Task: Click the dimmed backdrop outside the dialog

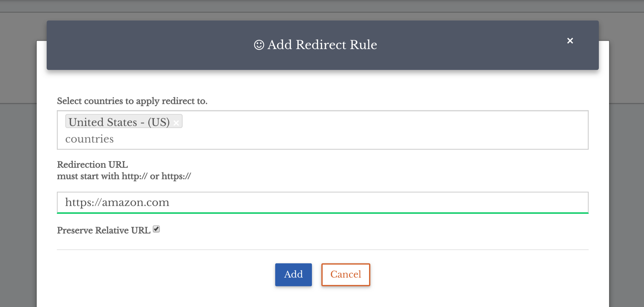Action: [18, 178]
